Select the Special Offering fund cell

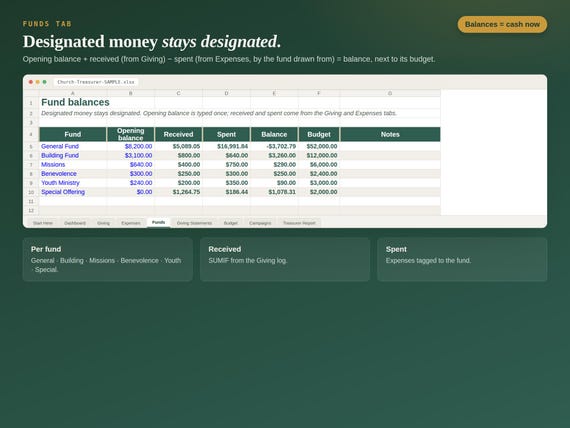[73, 192]
